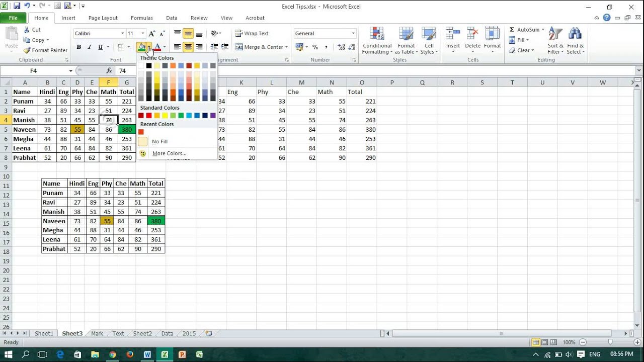
Task: Click the Borders grid icon
Action: tap(121, 47)
